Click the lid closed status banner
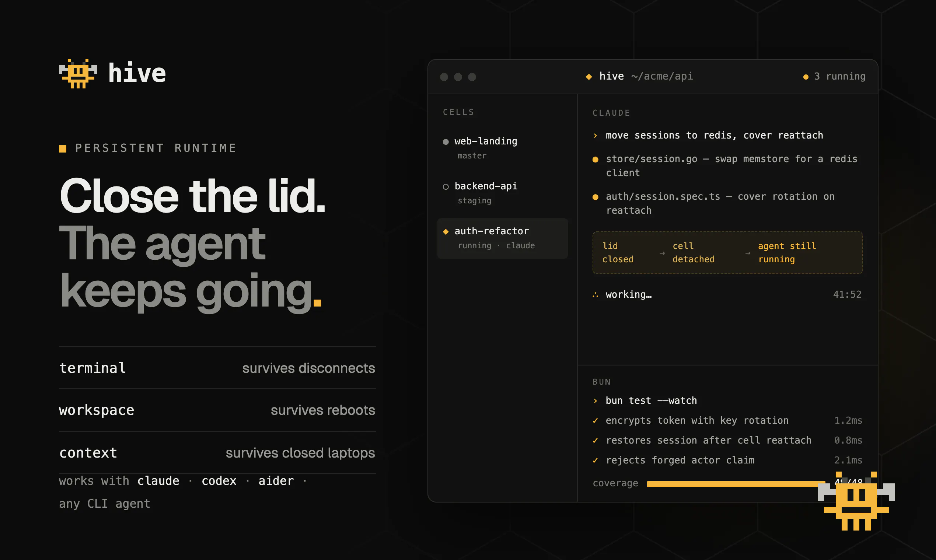 tap(728, 253)
